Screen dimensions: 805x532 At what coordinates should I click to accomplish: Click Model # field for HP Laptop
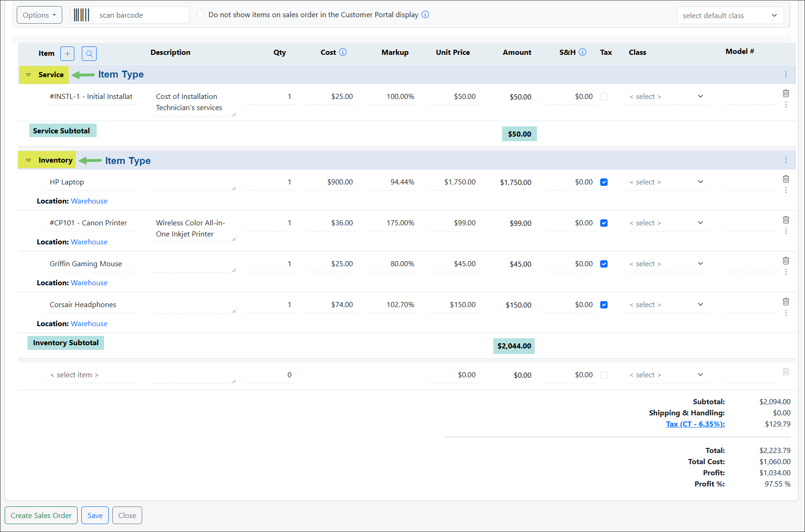(x=750, y=182)
